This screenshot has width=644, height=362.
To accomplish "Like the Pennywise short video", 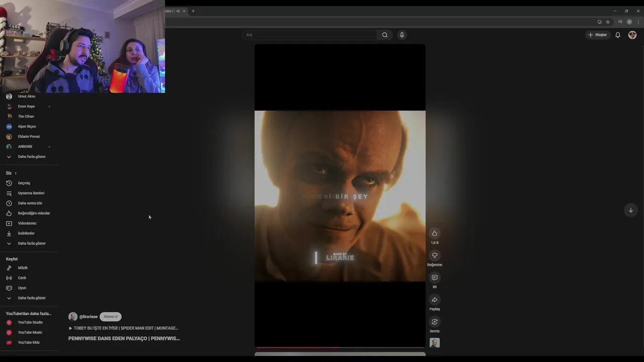I will point(435,233).
